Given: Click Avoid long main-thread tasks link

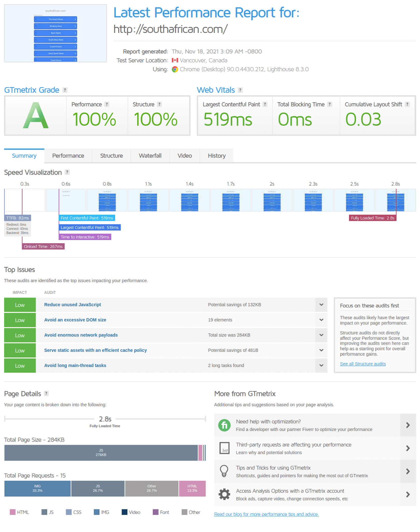Looking at the screenshot, I should pyautogui.click(x=75, y=365).
